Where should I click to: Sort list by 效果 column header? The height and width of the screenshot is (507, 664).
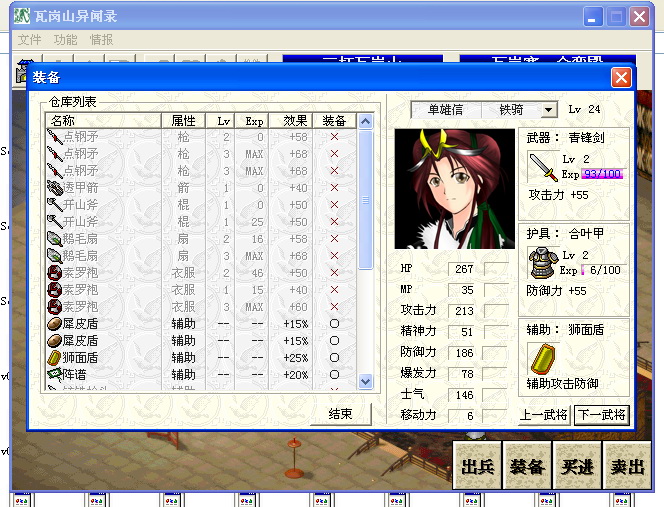[x=291, y=121]
